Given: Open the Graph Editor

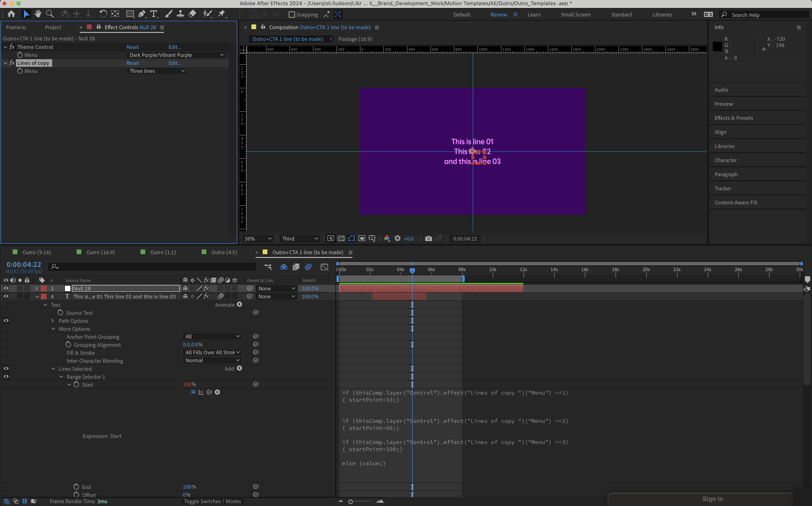Looking at the screenshot, I should (x=324, y=267).
